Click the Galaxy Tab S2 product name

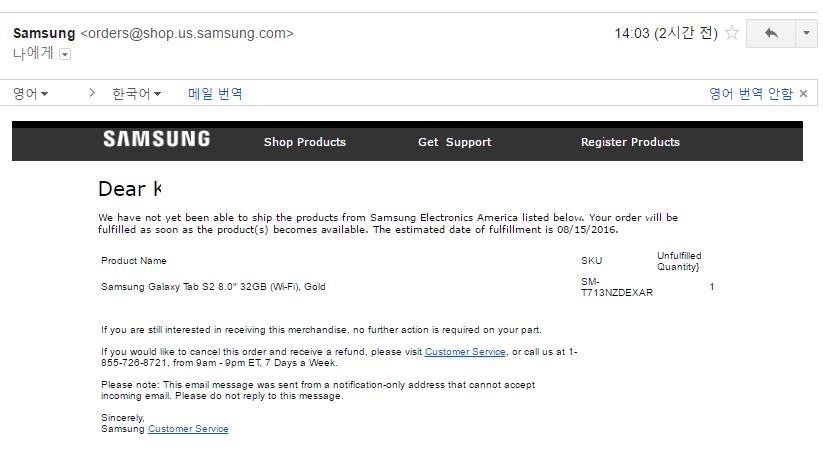coord(213,287)
